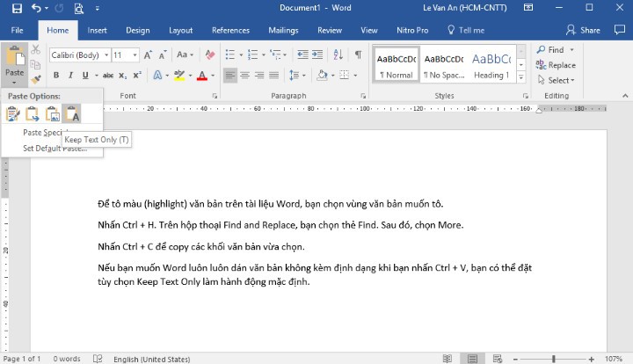Switch to the Design tab
Viewport: 633px width, 364px height.
pyautogui.click(x=138, y=30)
